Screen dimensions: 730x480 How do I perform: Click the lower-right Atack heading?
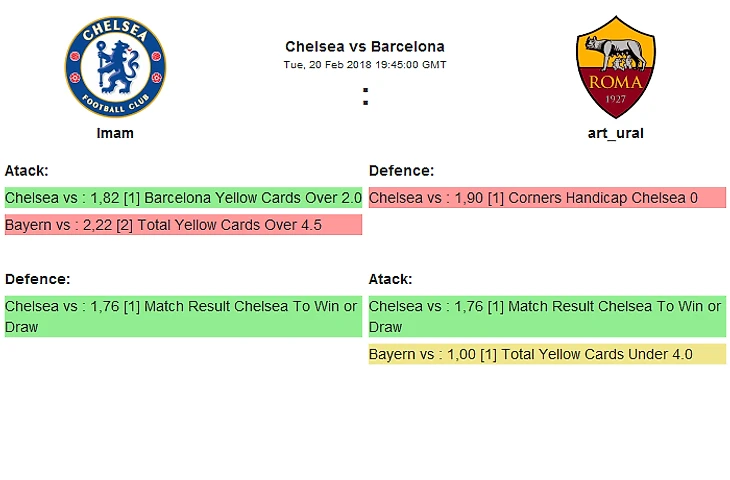click(x=390, y=279)
